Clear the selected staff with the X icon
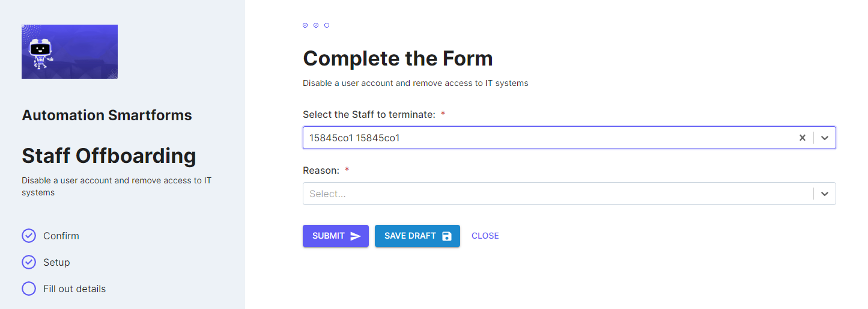 pyautogui.click(x=803, y=138)
